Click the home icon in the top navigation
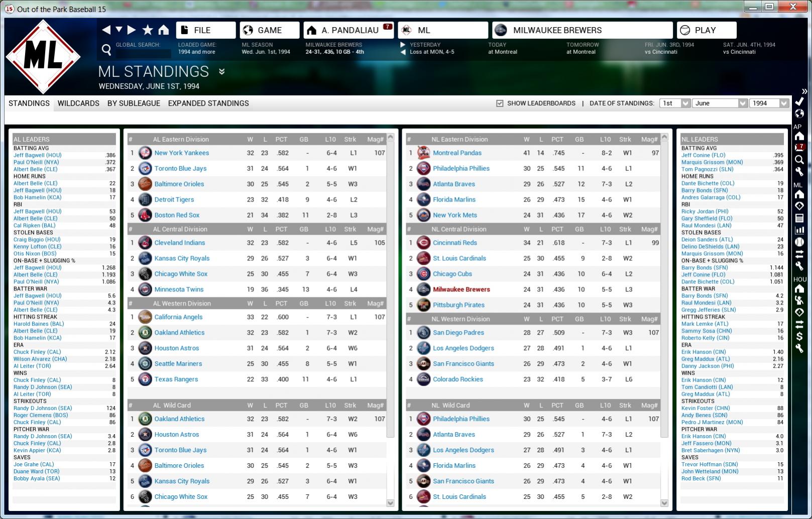 pyautogui.click(x=164, y=30)
